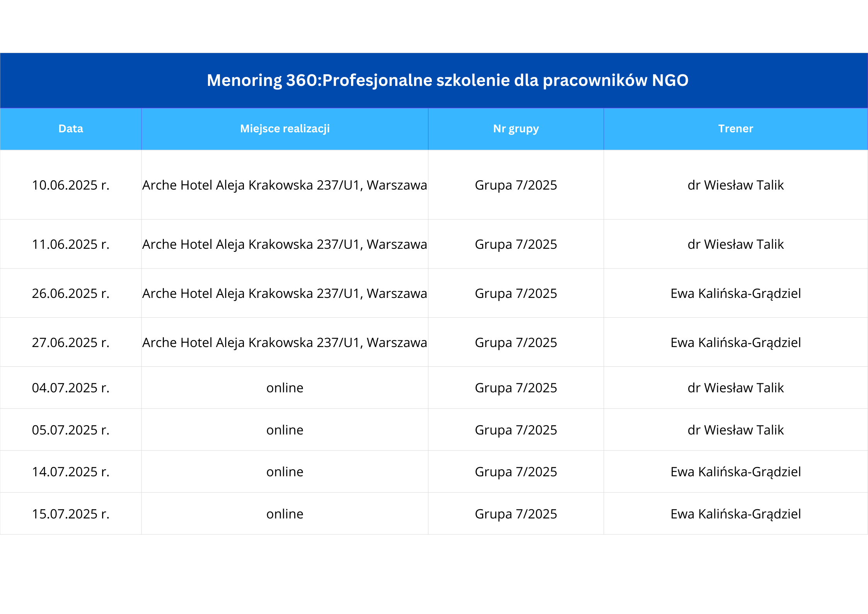The width and height of the screenshot is (868, 614).
Task: Click the 'Data' column header
Action: click(71, 129)
